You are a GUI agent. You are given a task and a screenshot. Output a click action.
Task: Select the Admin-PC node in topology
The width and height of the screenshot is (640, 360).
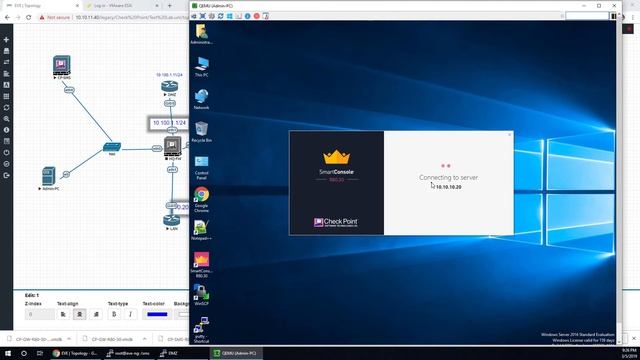pos(49,176)
